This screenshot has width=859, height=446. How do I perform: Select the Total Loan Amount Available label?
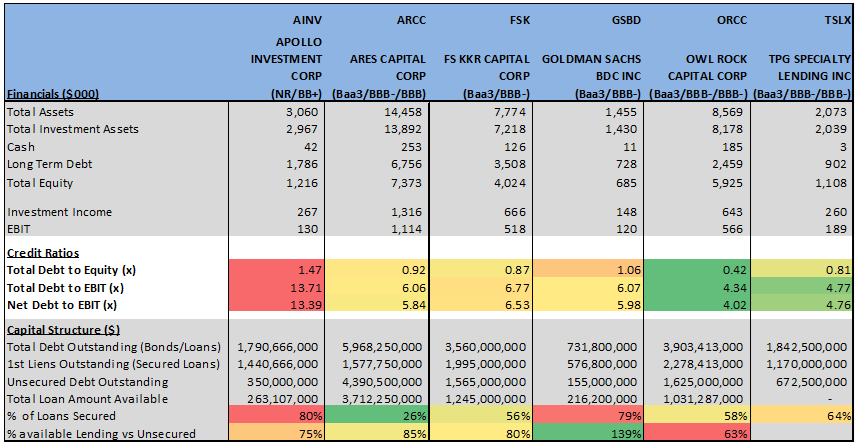pos(88,399)
